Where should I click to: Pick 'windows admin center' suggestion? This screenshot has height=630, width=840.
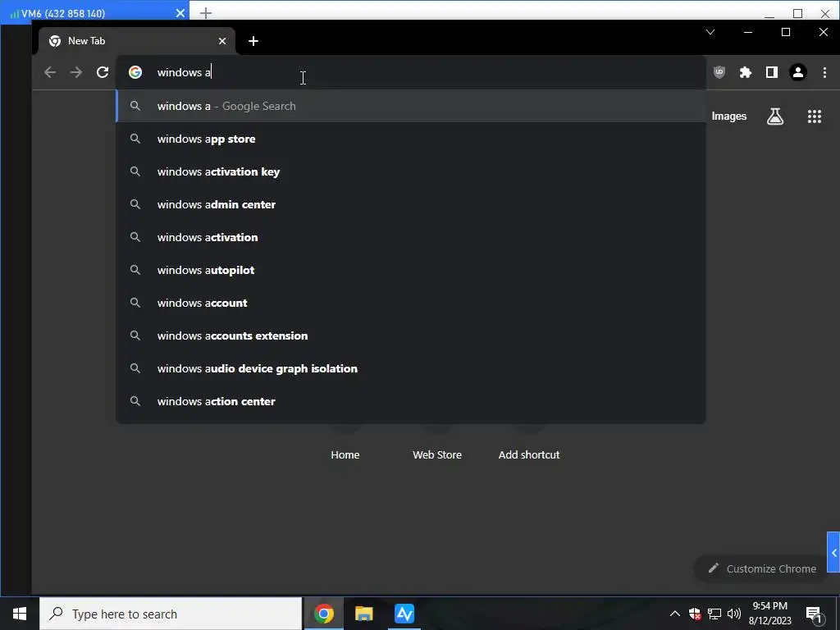point(410,204)
